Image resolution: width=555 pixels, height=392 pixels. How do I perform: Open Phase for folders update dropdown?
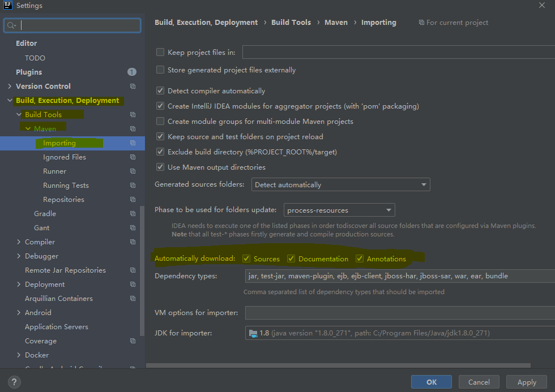tap(339, 210)
